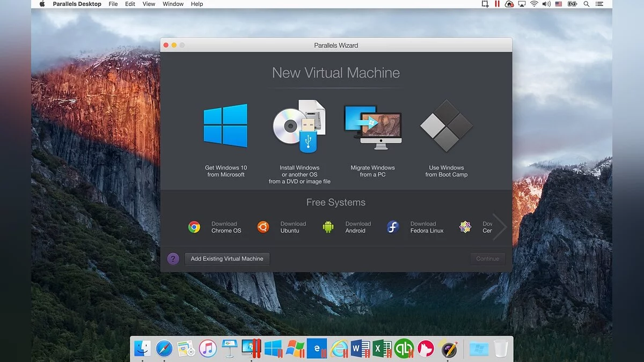Open the Wi-Fi status menu
Screen dimensions: 644x362
(x=534, y=4)
